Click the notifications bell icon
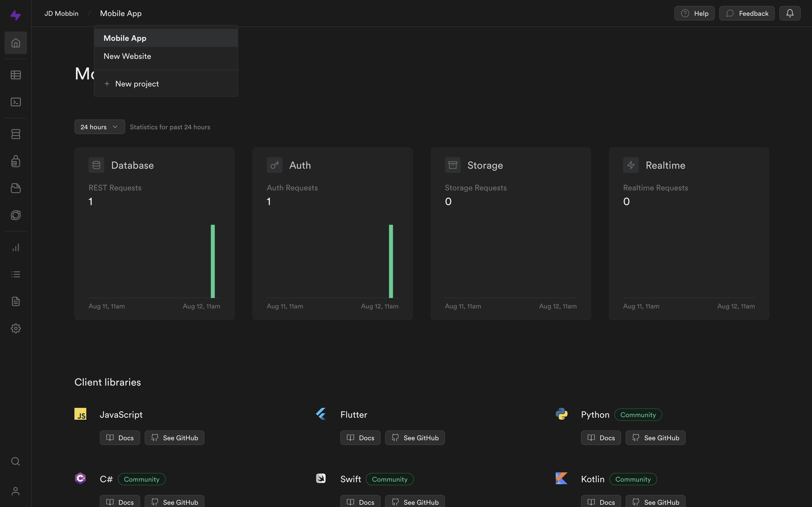Screen dimensions: 812x507 (789, 14)
